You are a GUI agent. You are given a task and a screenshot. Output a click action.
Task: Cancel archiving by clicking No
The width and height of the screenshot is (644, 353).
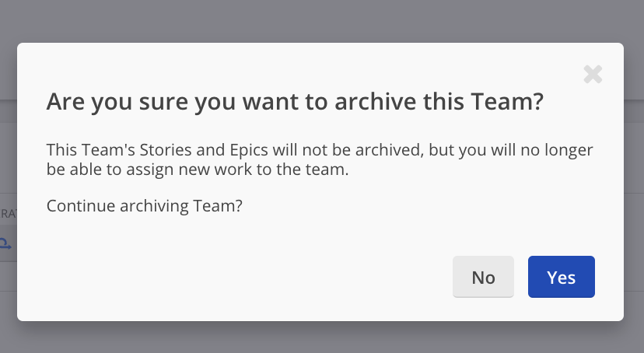point(483,277)
